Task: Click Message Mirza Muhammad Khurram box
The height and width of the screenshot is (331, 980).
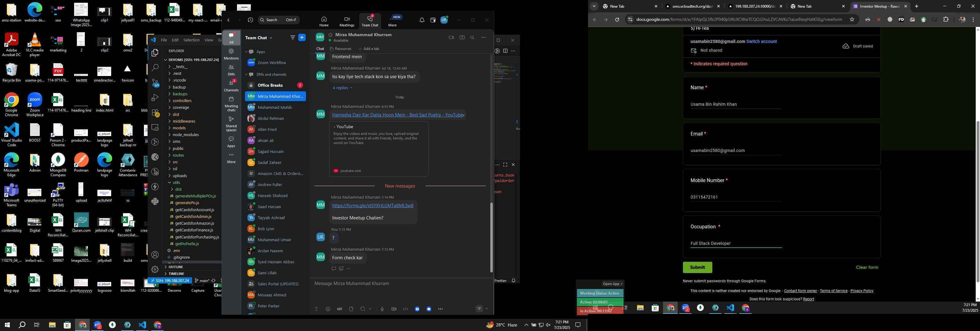Action: click(x=401, y=284)
